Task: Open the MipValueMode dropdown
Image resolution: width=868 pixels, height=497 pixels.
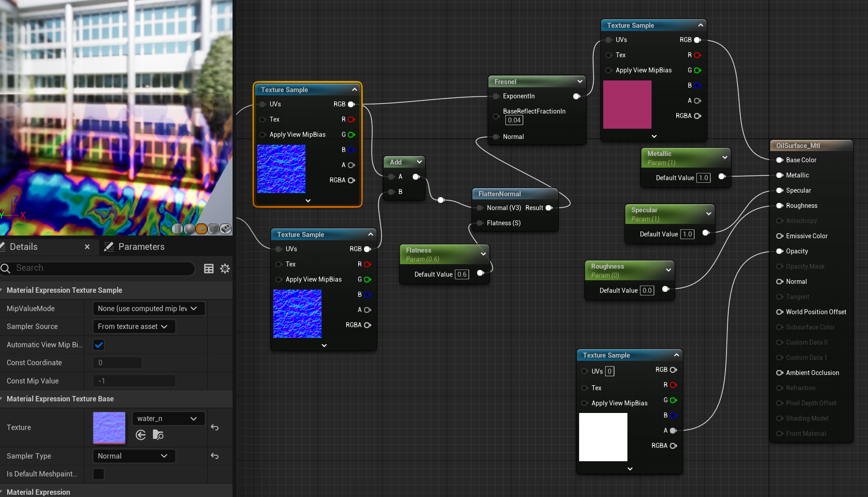Action: tap(148, 308)
